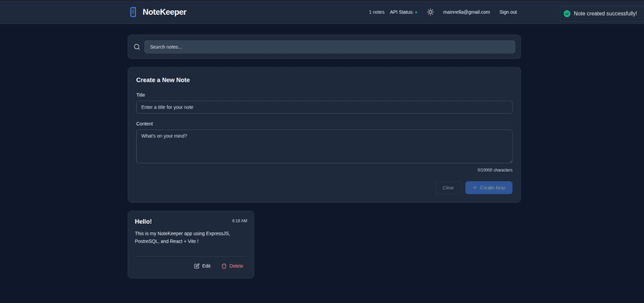Click the Hello! note title
This screenshot has height=303, width=644.
[x=143, y=221]
